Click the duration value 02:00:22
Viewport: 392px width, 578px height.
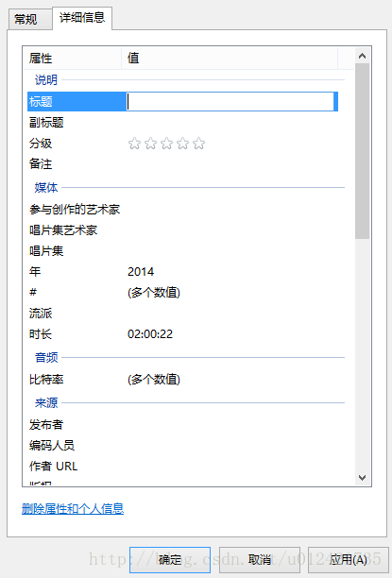[x=150, y=334]
